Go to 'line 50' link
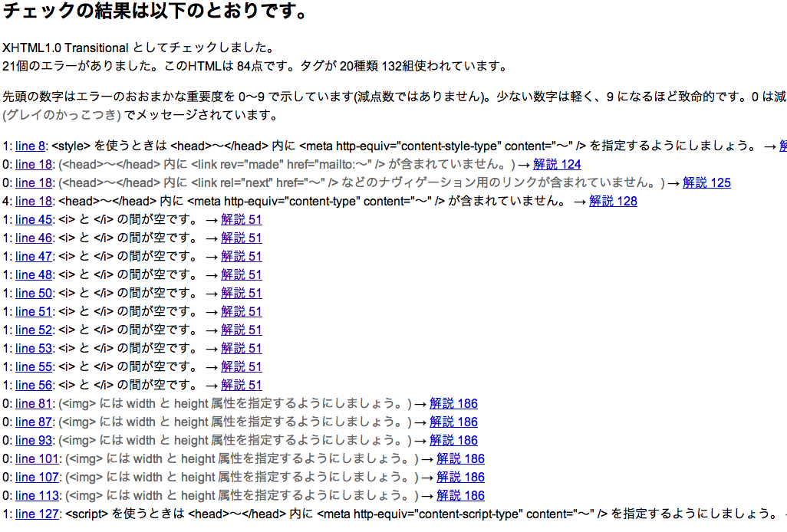787x532 pixels. tap(34, 293)
